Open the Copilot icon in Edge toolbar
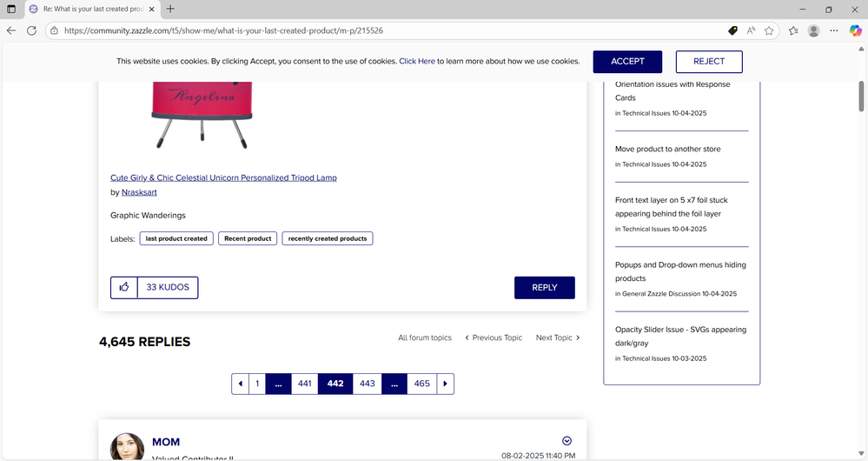This screenshot has width=868, height=461. click(x=855, y=30)
